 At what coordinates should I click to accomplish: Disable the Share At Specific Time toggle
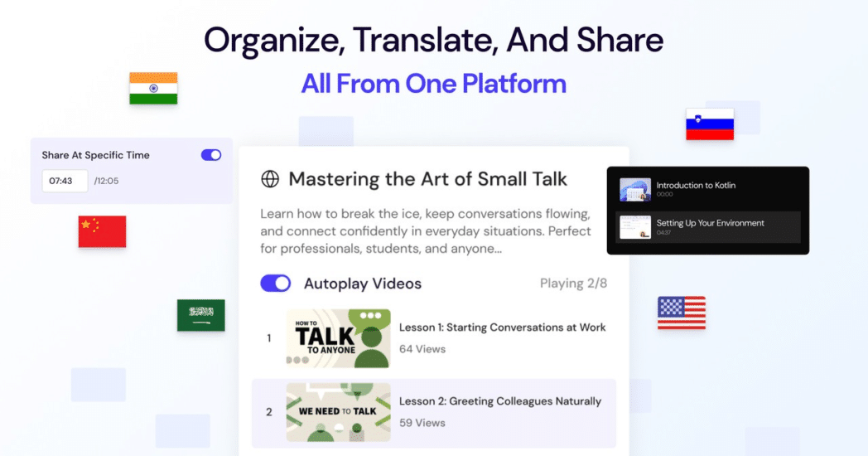pos(211,155)
